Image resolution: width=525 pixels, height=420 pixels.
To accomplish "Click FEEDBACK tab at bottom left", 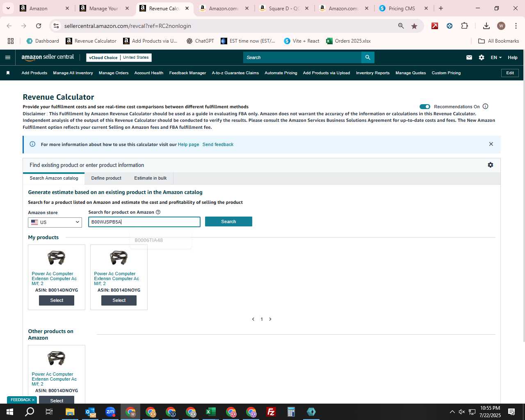I will 22,400.
